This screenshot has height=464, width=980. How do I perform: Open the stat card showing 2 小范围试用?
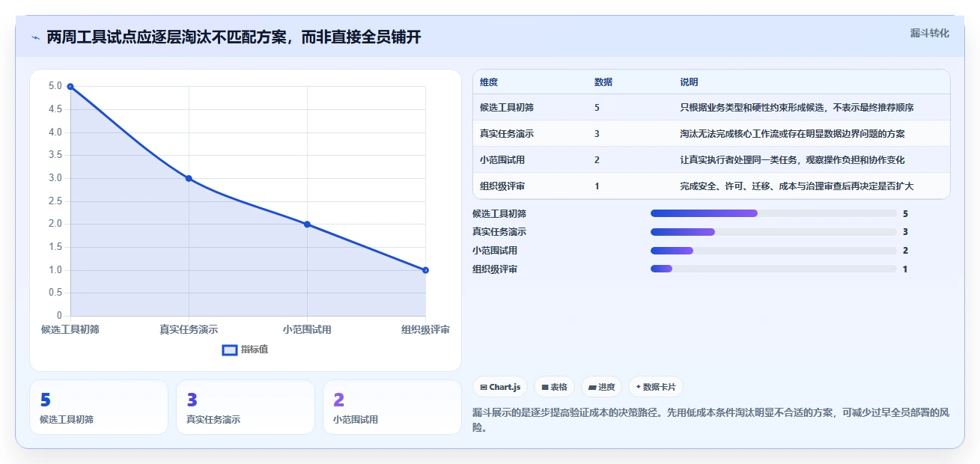click(x=392, y=407)
